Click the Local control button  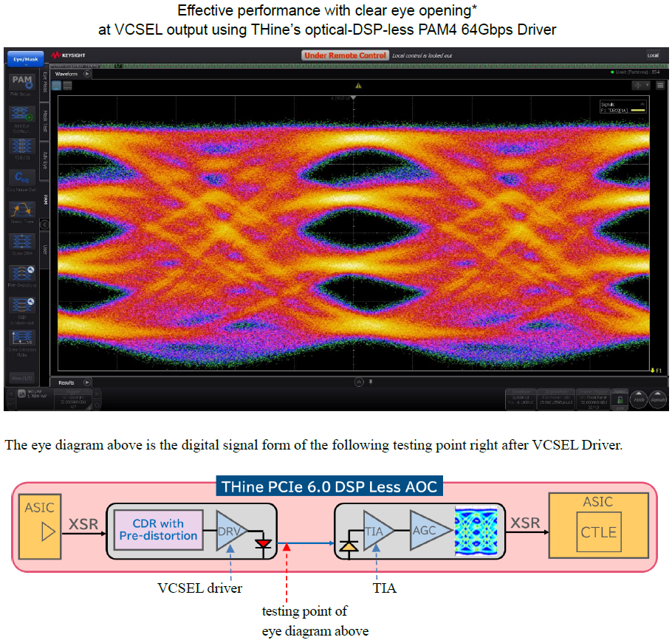(x=653, y=55)
